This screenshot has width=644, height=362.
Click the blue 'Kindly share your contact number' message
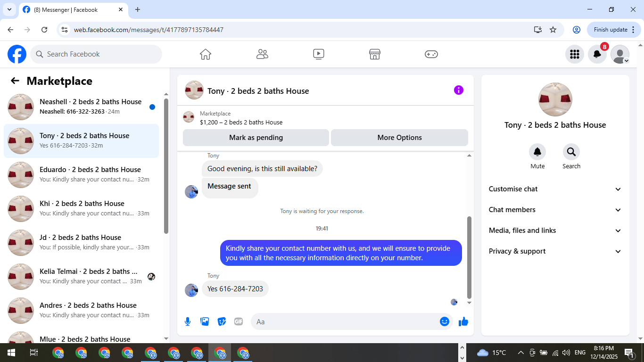[341, 253]
